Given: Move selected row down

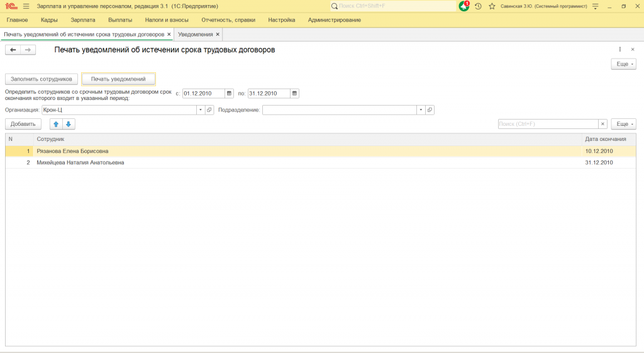Looking at the screenshot, I should click(69, 124).
